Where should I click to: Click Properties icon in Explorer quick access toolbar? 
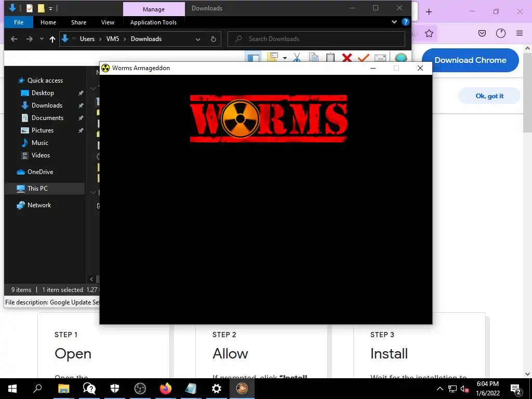(30, 8)
